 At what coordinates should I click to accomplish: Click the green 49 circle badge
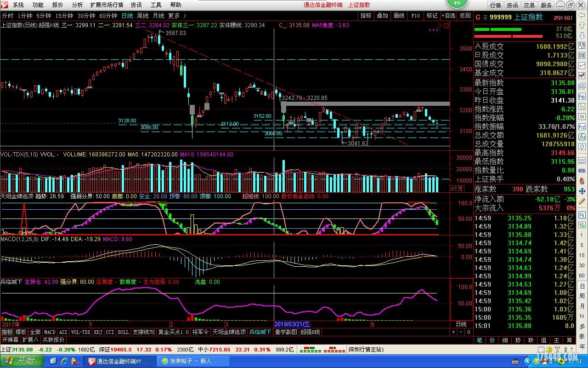[456, 3]
